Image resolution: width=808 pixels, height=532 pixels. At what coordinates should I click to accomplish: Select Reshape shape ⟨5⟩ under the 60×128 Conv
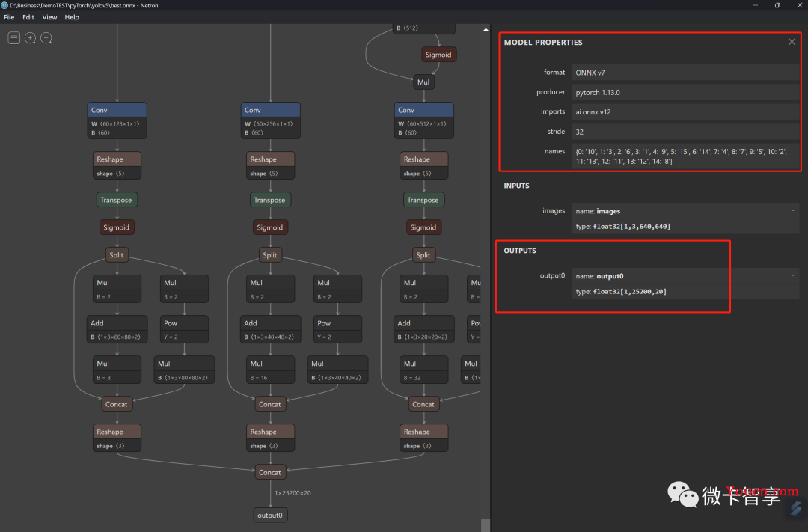click(117, 165)
